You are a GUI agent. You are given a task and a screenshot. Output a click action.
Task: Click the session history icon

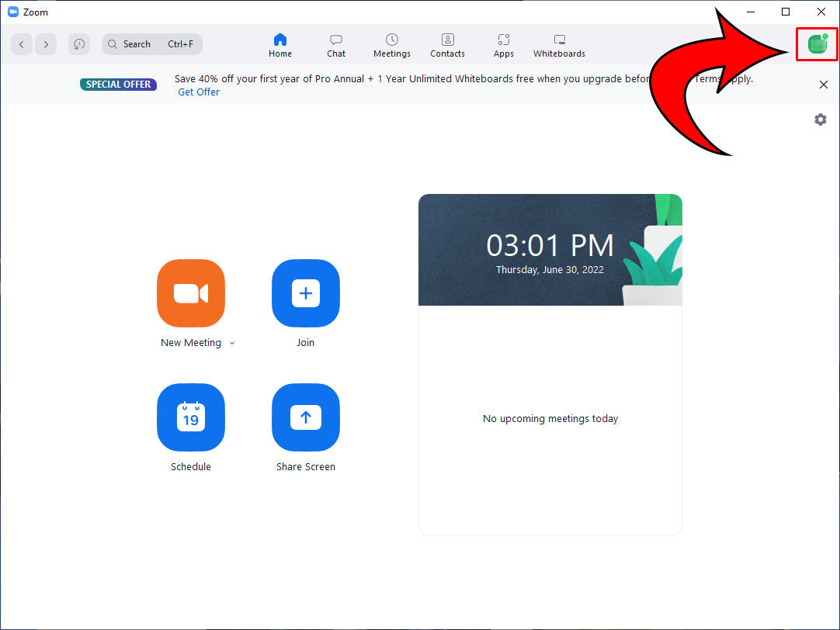tap(78, 44)
